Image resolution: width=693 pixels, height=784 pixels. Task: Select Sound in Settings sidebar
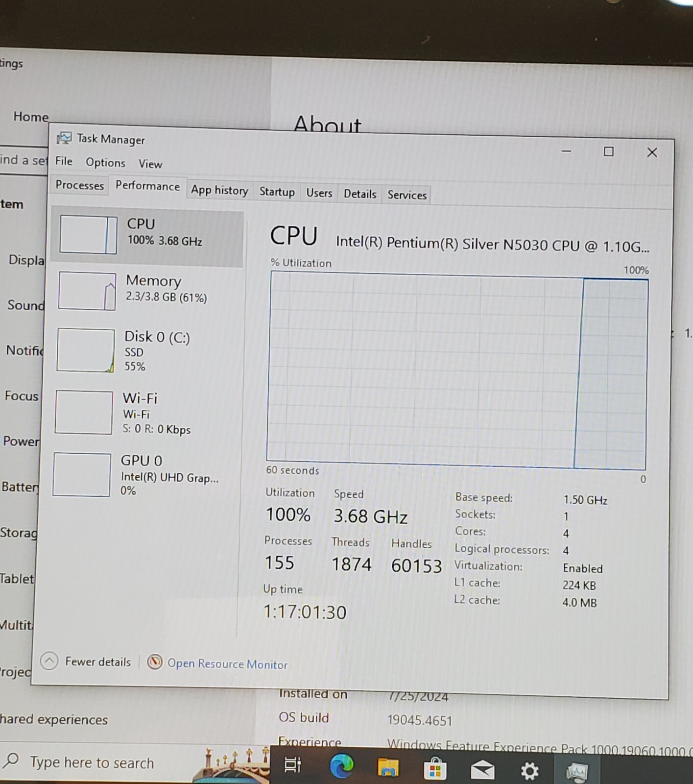click(25, 305)
